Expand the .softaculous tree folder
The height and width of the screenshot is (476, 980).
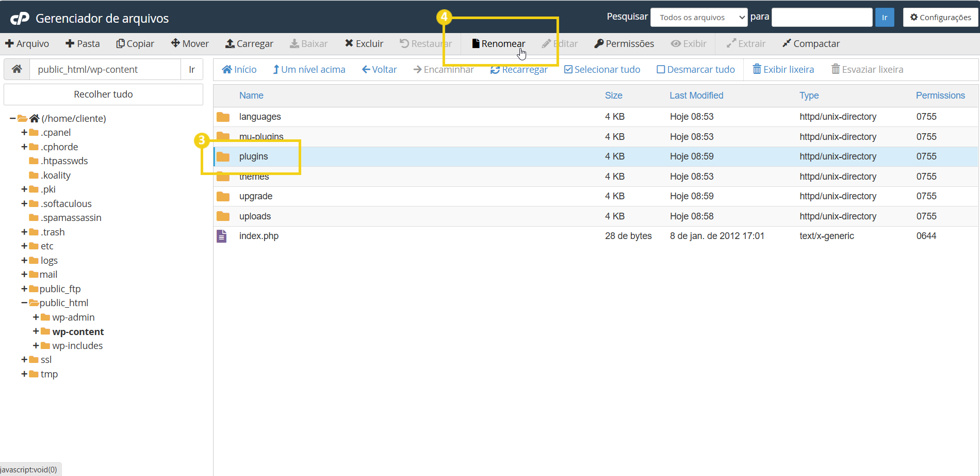pyautogui.click(x=24, y=204)
